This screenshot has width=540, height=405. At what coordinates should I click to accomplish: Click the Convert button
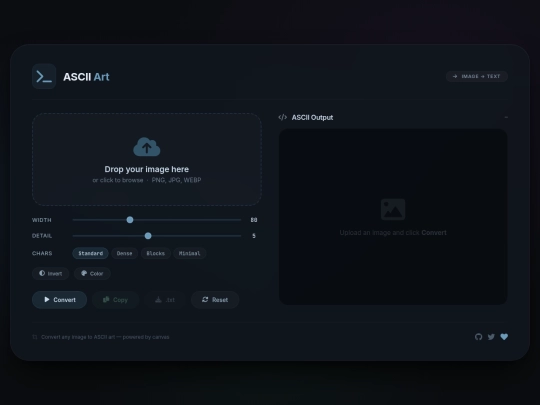tap(59, 300)
